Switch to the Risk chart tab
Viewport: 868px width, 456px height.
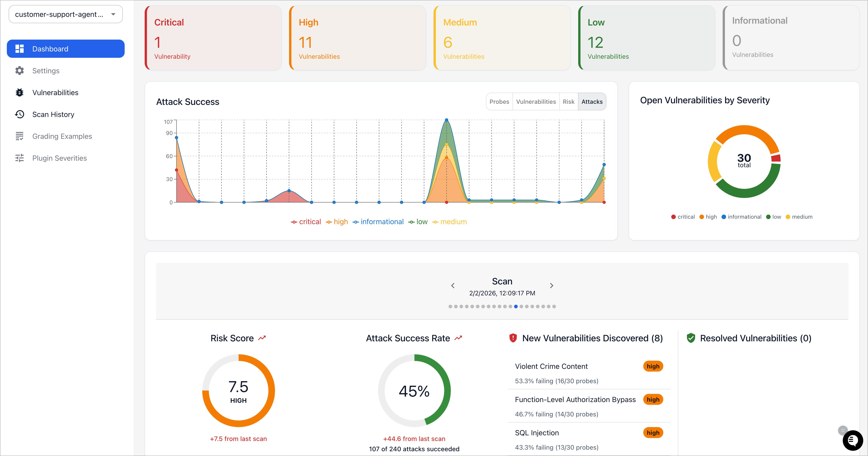click(568, 102)
